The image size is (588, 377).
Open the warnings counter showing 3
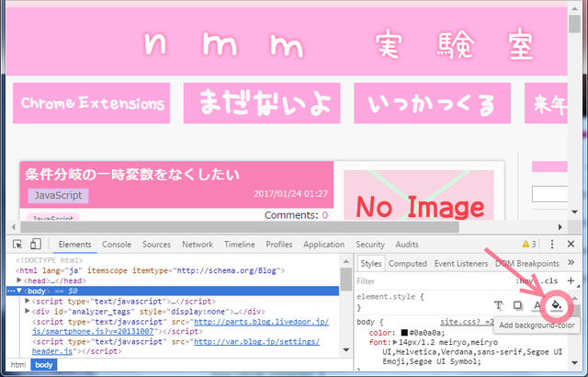pos(529,245)
